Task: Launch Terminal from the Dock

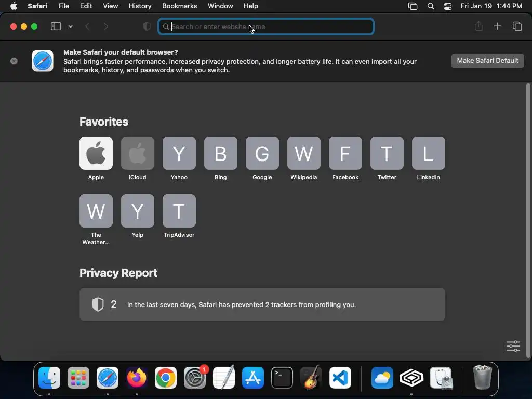Action: tap(282, 378)
